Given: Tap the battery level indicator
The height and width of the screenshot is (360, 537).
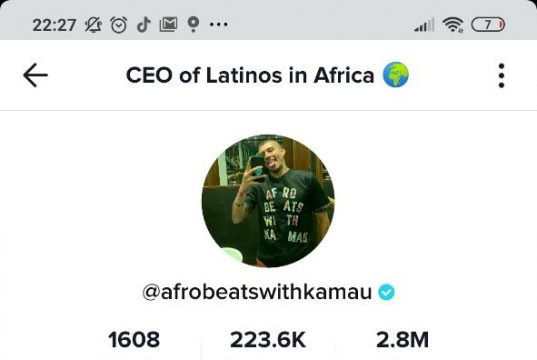Looking at the screenshot, I should [x=488, y=25].
